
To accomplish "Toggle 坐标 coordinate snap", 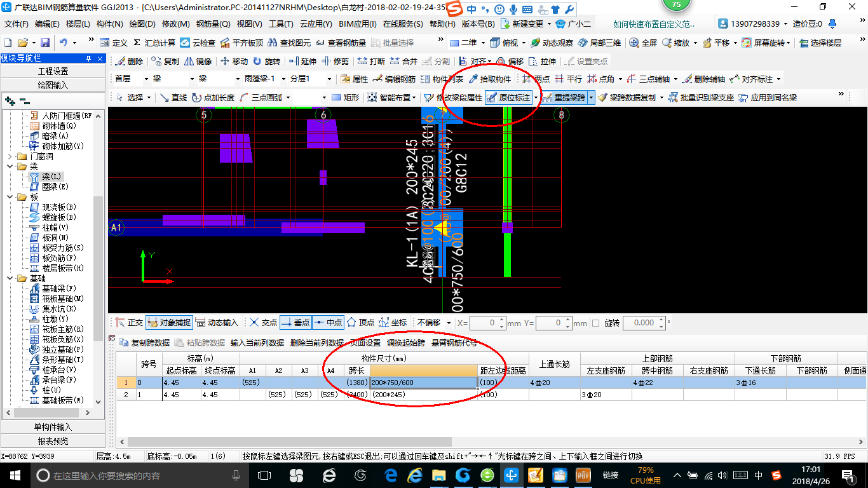I will pos(393,323).
